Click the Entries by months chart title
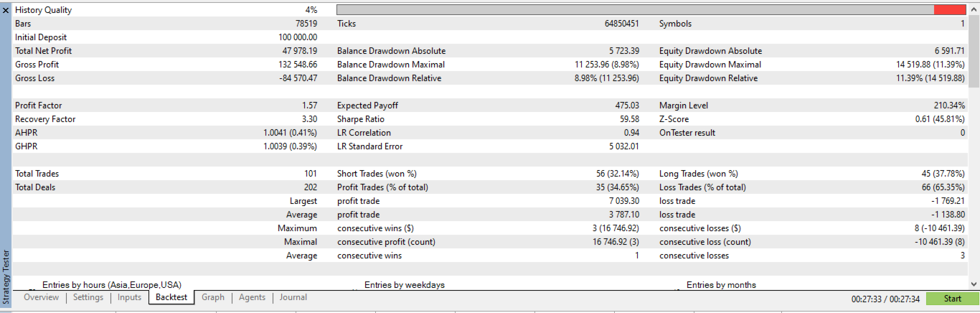The width and height of the screenshot is (980, 313). tap(721, 285)
